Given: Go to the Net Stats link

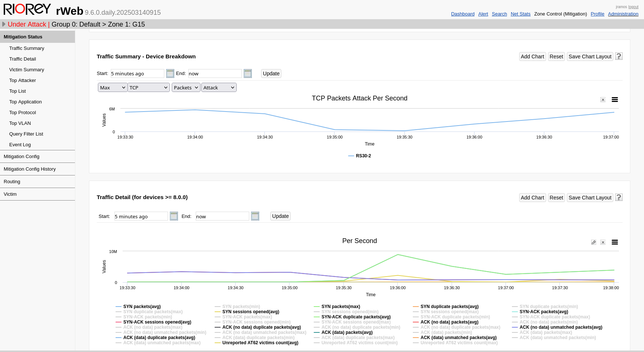Looking at the screenshot, I should pyautogui.click(x=520, y=14).
